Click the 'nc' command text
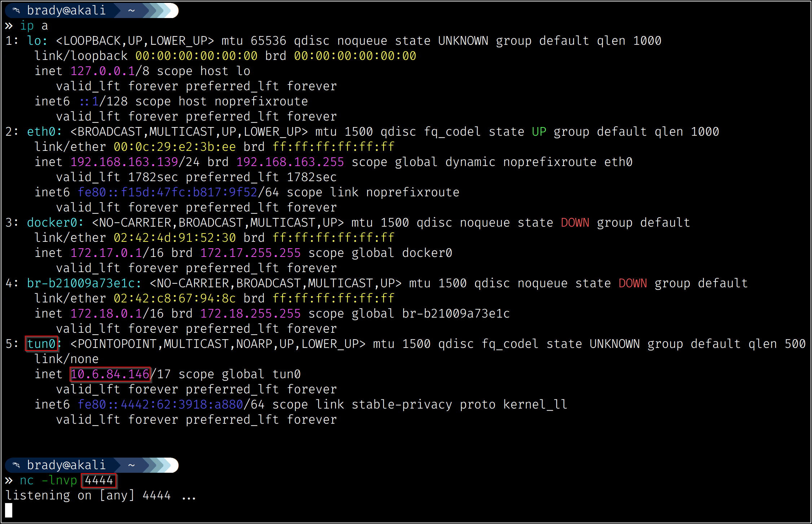This screenshot has width=812, height=524. pos(27,480)
